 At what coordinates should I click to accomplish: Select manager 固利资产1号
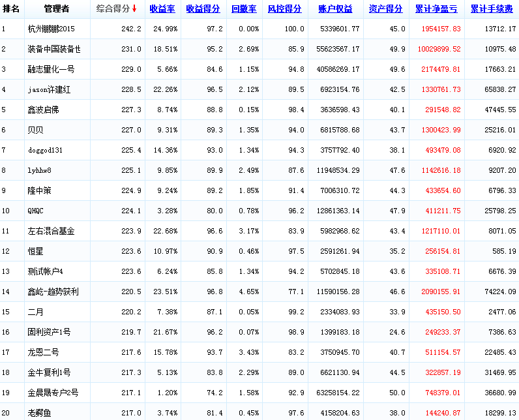[x=49, y=332]
